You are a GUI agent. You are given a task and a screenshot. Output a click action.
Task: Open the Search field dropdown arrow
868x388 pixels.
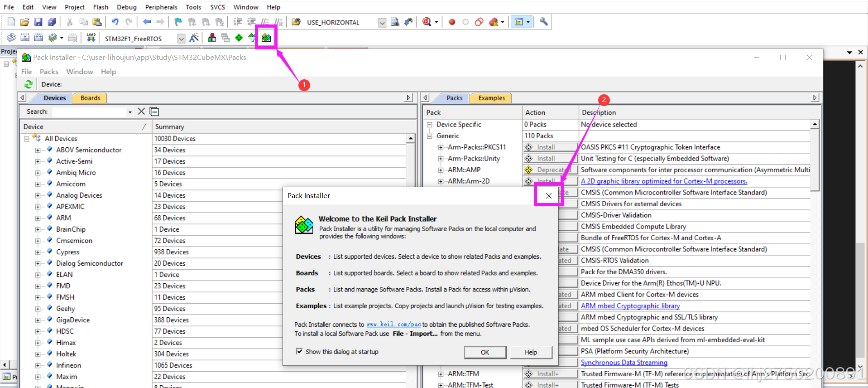pos(130,112)
